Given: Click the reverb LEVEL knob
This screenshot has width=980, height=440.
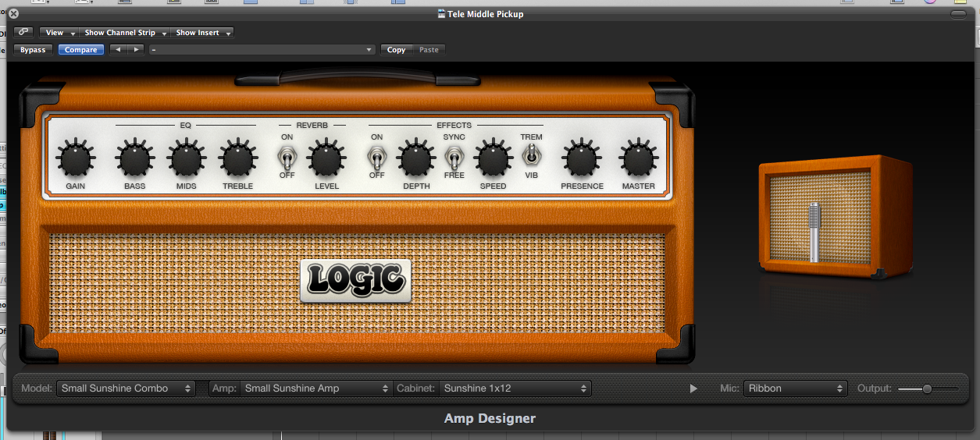Looking at the screenshot, I should (x=326, y=160).
